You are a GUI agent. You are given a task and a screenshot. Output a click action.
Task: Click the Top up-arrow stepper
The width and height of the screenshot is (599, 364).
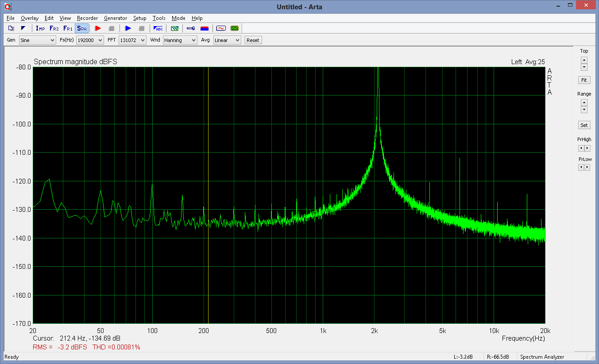click(584, 60)
